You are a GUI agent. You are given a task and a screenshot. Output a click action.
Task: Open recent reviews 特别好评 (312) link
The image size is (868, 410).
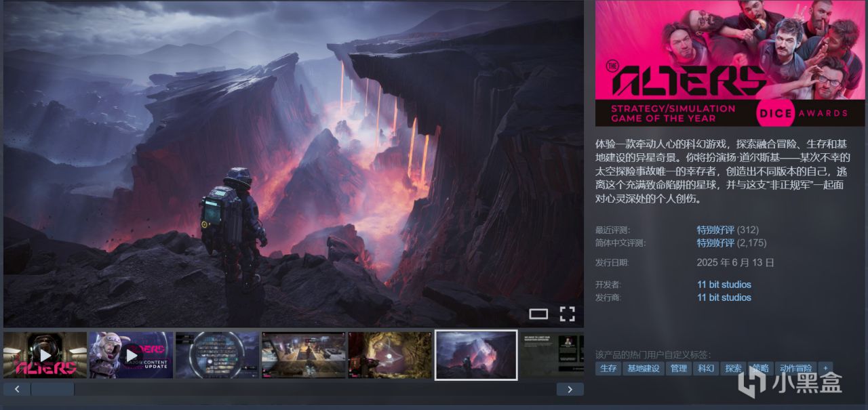(728, 230)
